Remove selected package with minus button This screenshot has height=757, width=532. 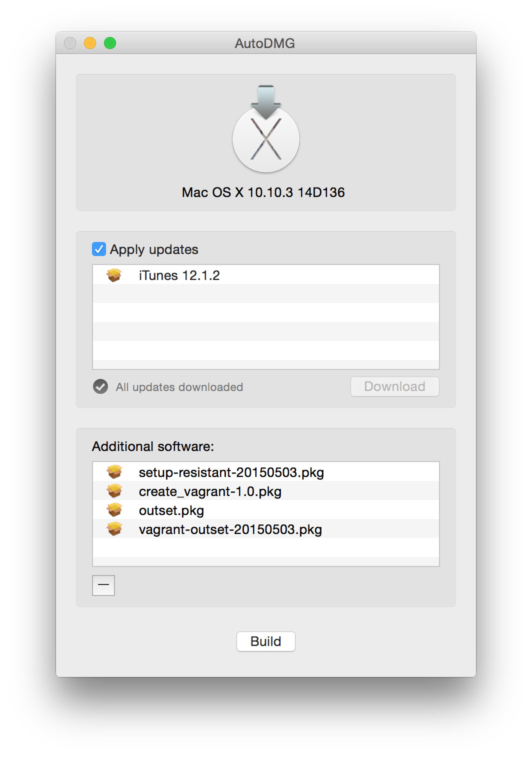coord(103,585)
